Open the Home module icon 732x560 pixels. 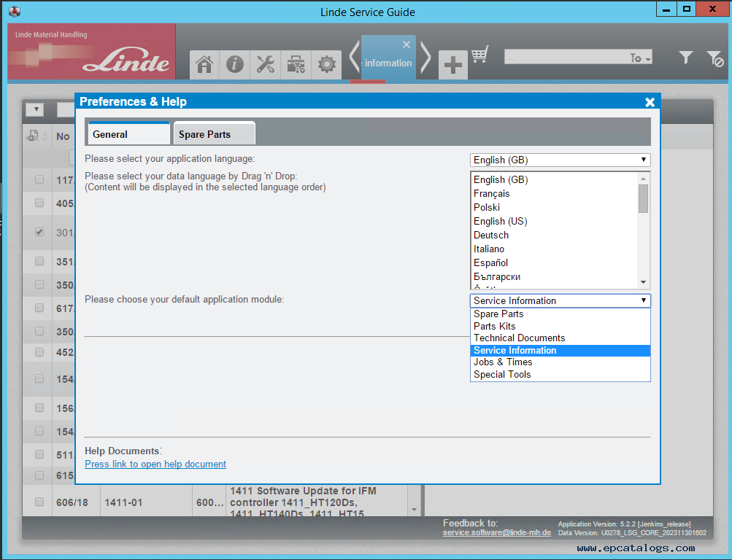[x=204, y=64]
